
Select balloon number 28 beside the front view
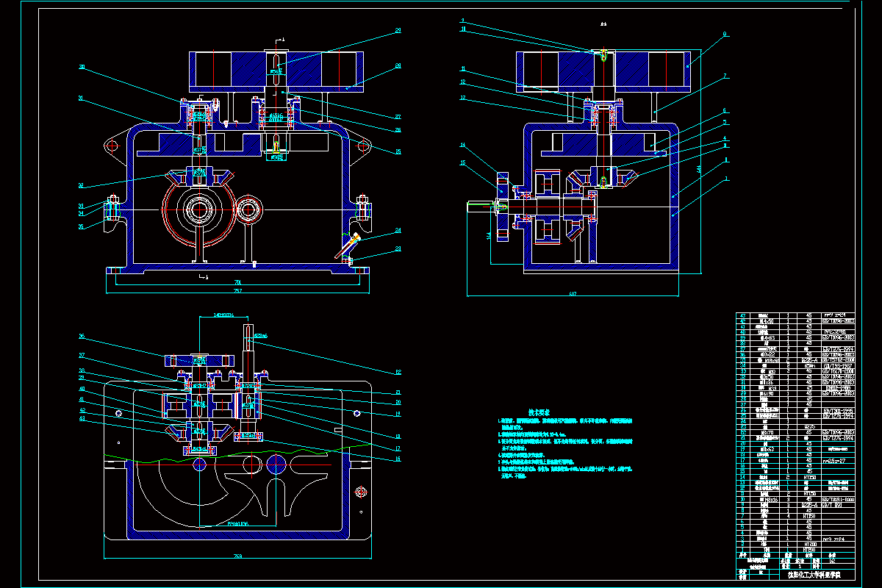(x=398, y=66)
